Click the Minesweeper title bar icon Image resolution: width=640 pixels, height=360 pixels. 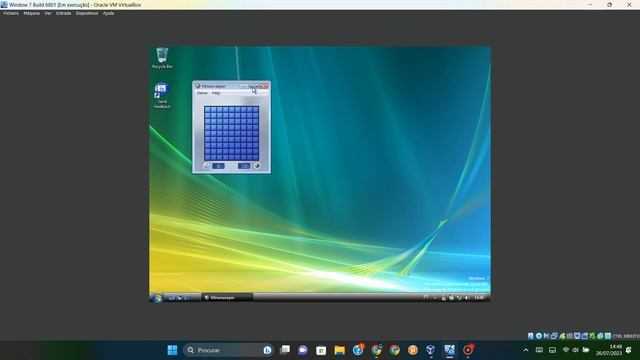pyautogui.click(x=198, y=86)
